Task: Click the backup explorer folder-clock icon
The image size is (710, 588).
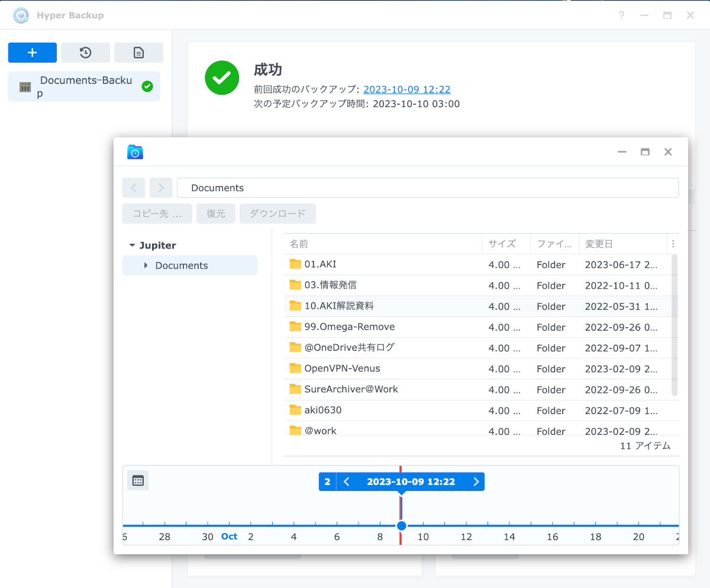Action: coord(135,152)
